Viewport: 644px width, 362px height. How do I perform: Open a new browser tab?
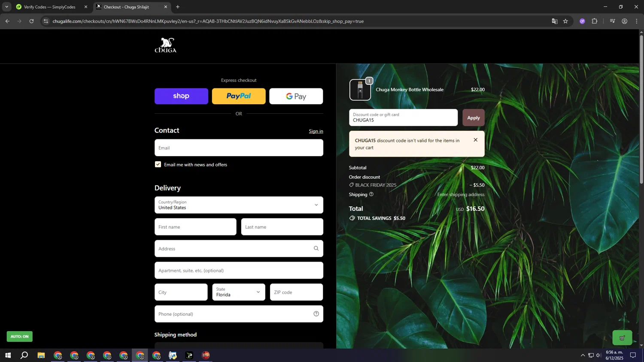pyautogui.click(x=178, y=7)
